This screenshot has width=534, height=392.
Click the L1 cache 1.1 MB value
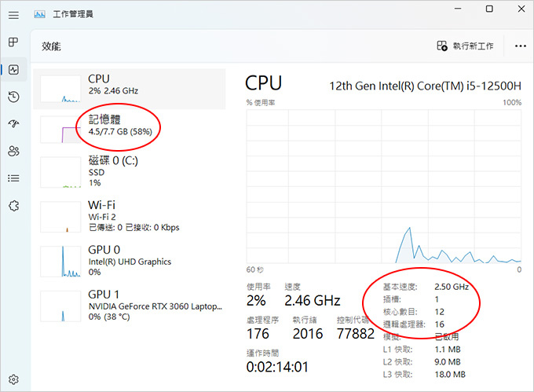click(448, 350)
